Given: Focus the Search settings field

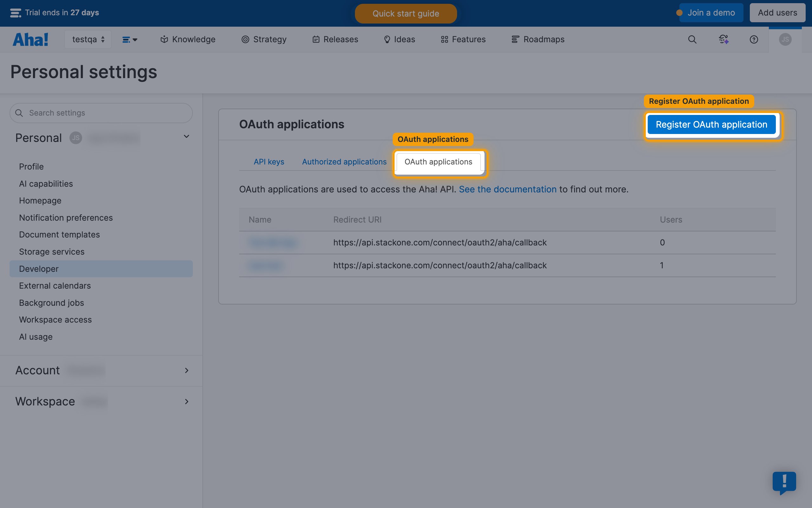Looking at the screenshot, I should click(101, 113).
